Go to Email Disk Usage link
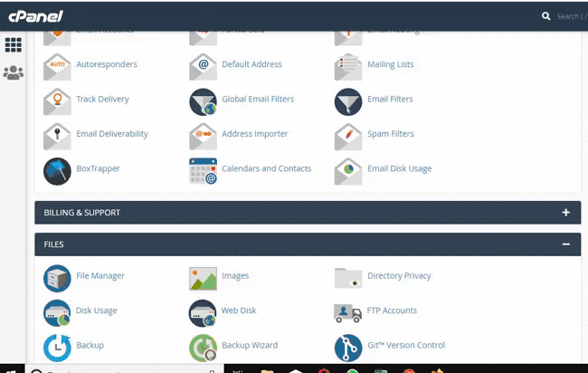 [399, 168]
